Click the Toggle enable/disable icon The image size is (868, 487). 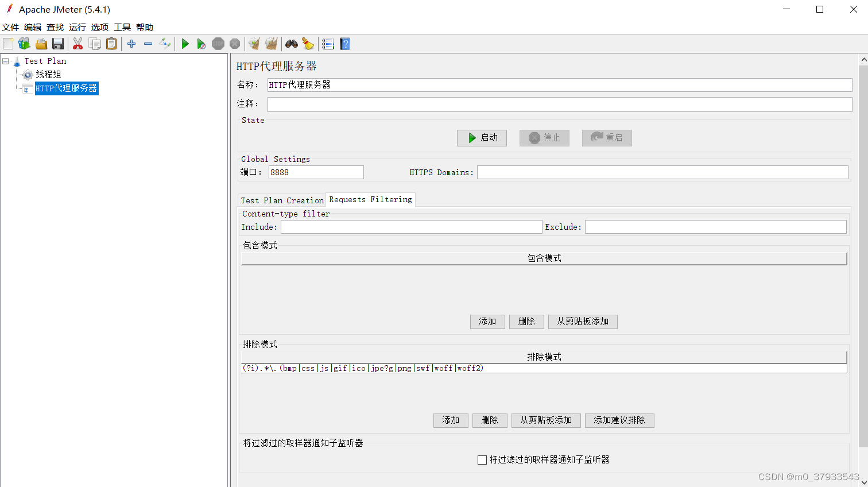click(165, 44)
